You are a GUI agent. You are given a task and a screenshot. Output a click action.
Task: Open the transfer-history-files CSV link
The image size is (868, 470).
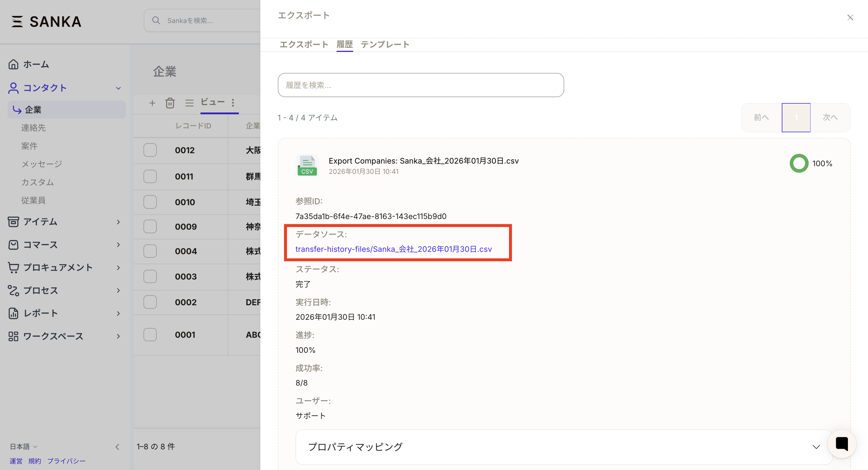(x=393, y=249)
